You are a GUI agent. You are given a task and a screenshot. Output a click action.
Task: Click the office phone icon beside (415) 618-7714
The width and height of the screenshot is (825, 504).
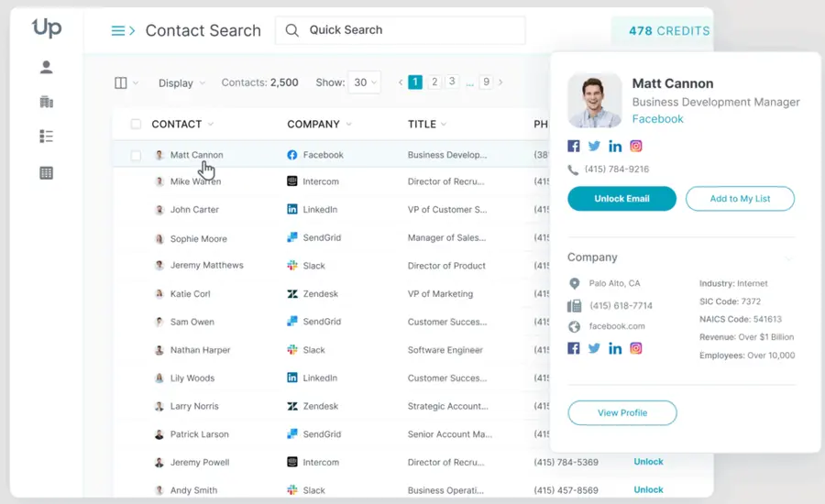click(x=575, y=306)
